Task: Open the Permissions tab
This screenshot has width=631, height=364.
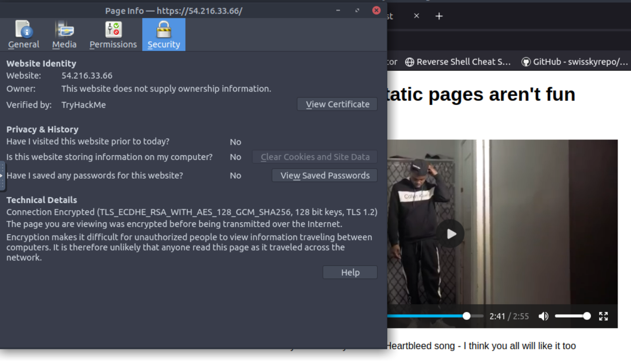Action: click(x=113, y=34)
